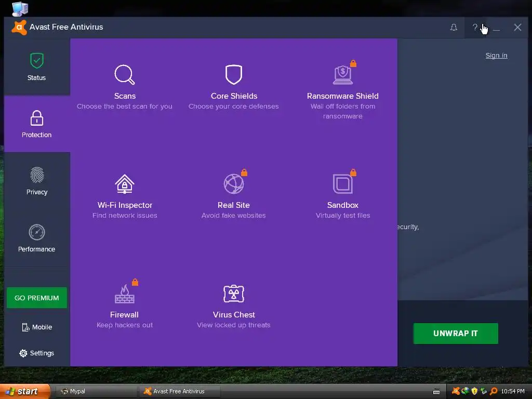Launch the Wi-Fi Inspector tile

click(125, 196)
